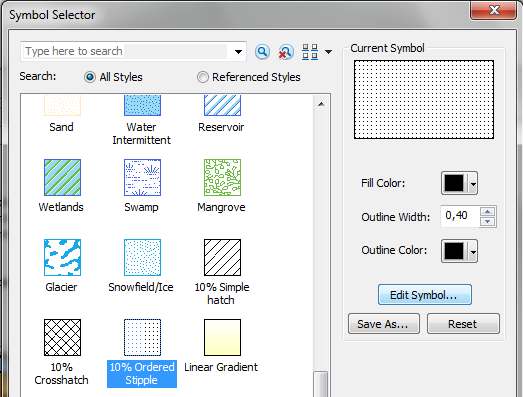The image size is (523, 397).
Task: Choose the Sand fill symbol
Action: 62,105
